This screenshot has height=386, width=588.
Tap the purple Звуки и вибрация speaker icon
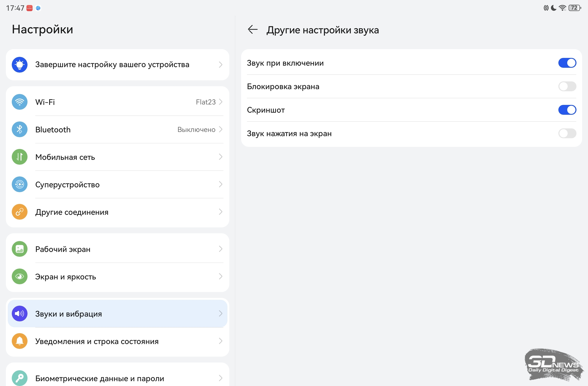pos(20,314)
